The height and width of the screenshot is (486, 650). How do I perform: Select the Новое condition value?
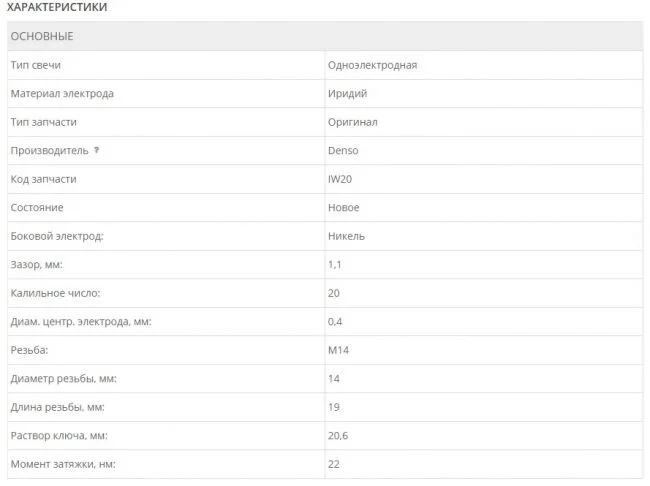click(x=343, y=207)
